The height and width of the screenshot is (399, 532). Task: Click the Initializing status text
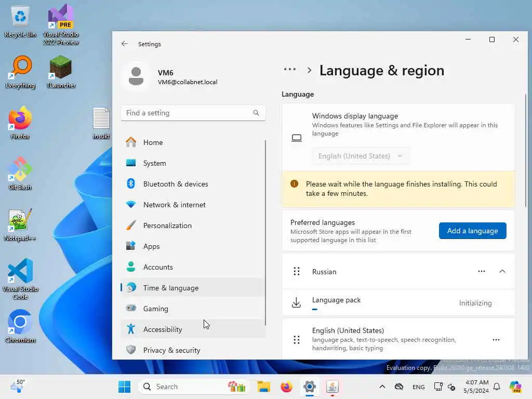click(475, 303)
